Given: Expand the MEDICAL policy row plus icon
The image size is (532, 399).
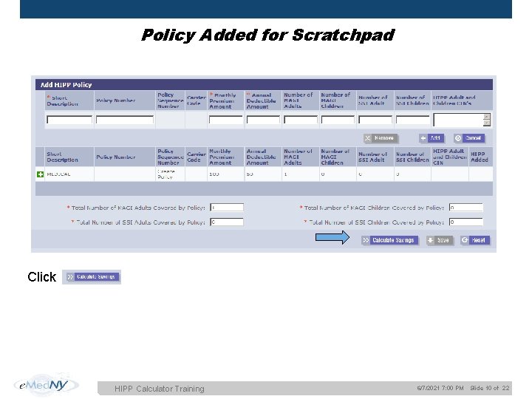Looking at the screenshot, I should pyautogui.click(x=40, y=174).
